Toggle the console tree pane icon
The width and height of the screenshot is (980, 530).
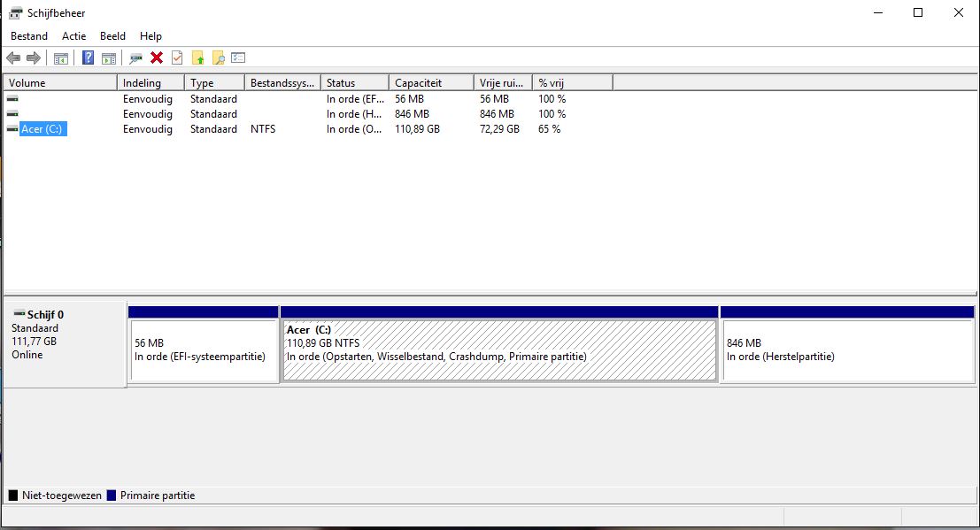(60, 58)
